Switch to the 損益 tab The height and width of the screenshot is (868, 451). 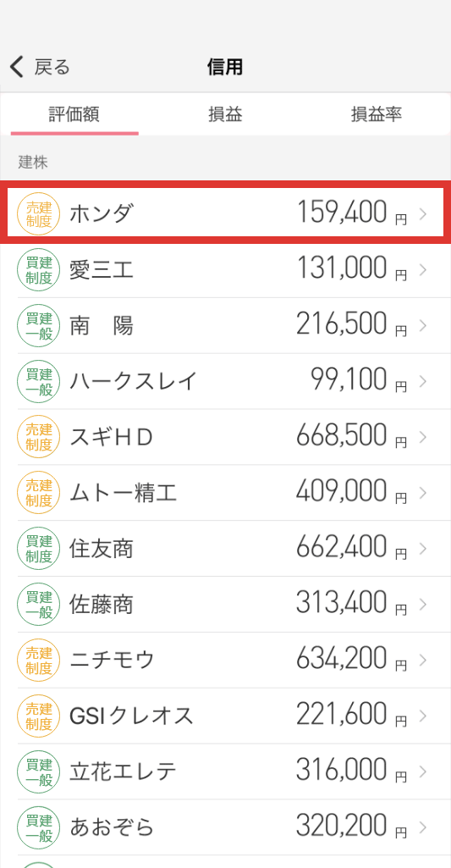click(x=225, y=114)
